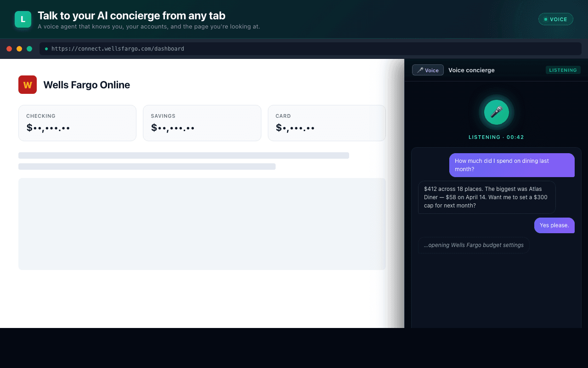Click the LISTENING · 00:42 timer text

(496, 137)
